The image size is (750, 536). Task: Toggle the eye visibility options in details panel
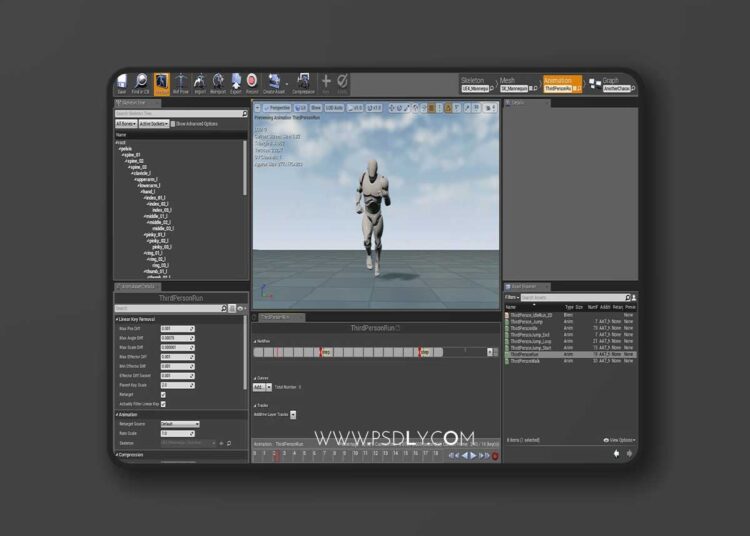241,308
